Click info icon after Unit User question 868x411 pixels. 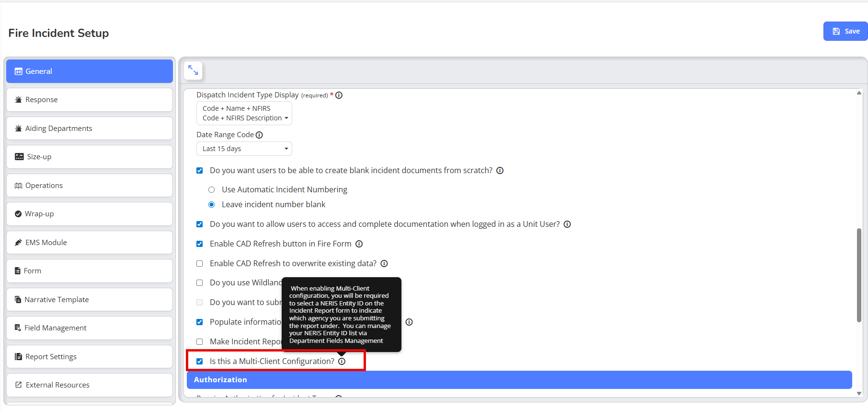click(x=567, y=224)
